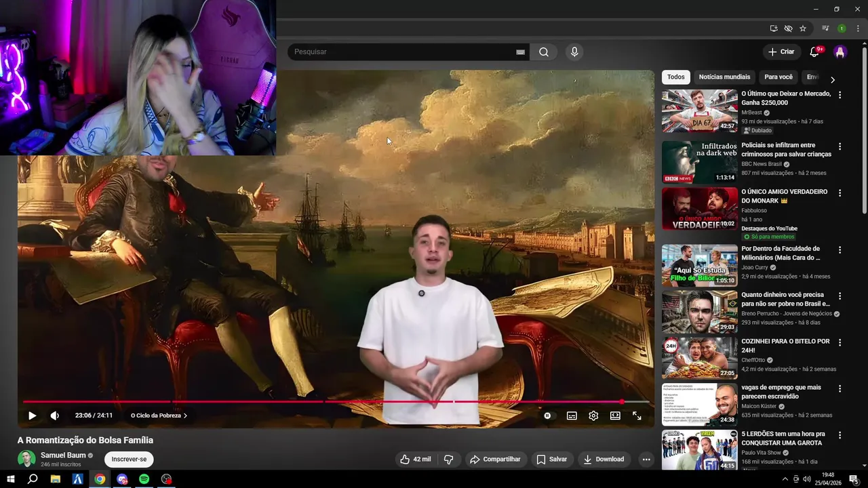Open options for the vagas de emprego video
The width and height of the screenshot is (868, 488).
point(840,388)
